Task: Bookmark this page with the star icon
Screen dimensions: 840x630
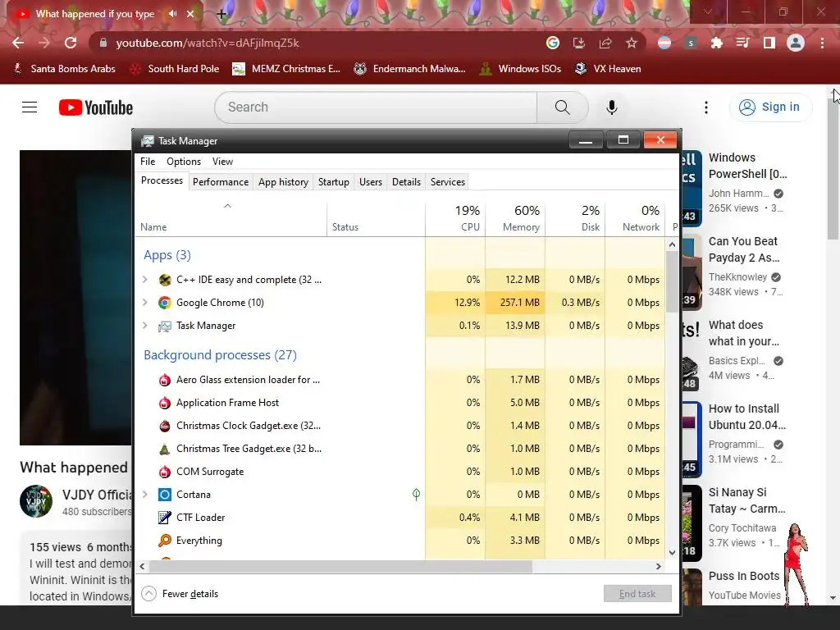Action: point(632,43)
